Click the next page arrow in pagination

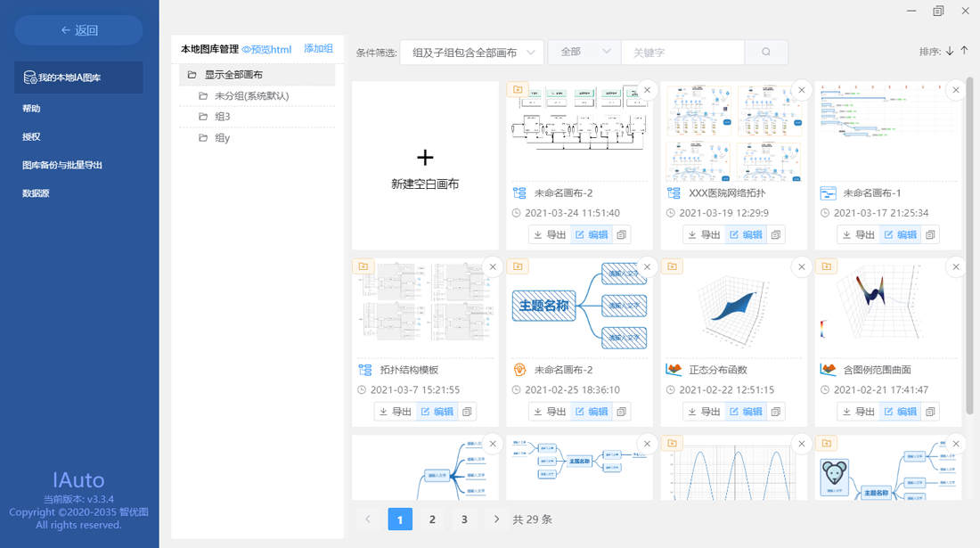point(496,519)
